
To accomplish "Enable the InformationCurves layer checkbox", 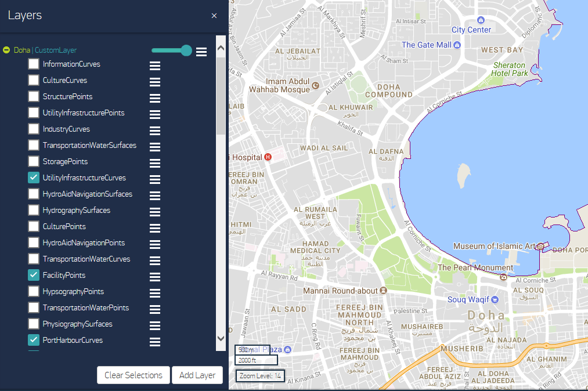I will pos(34,64).
